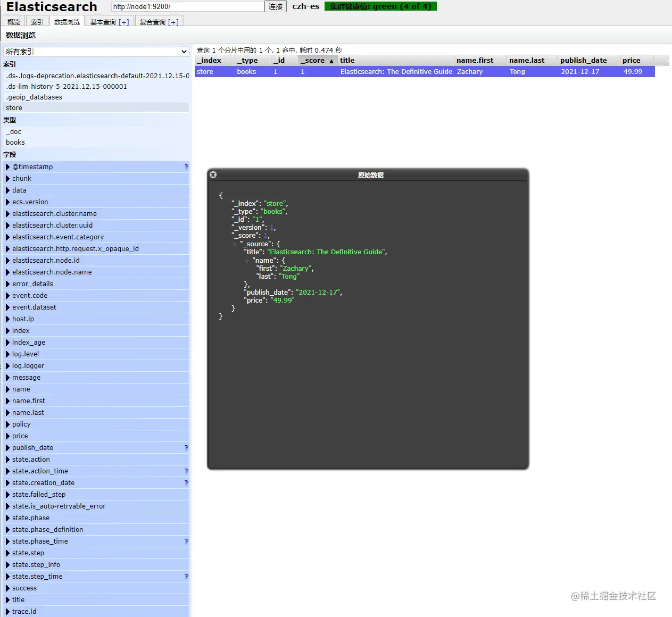Open the all-indices dropdown
This screenshot has width=672, height=617.
[96, 52]
